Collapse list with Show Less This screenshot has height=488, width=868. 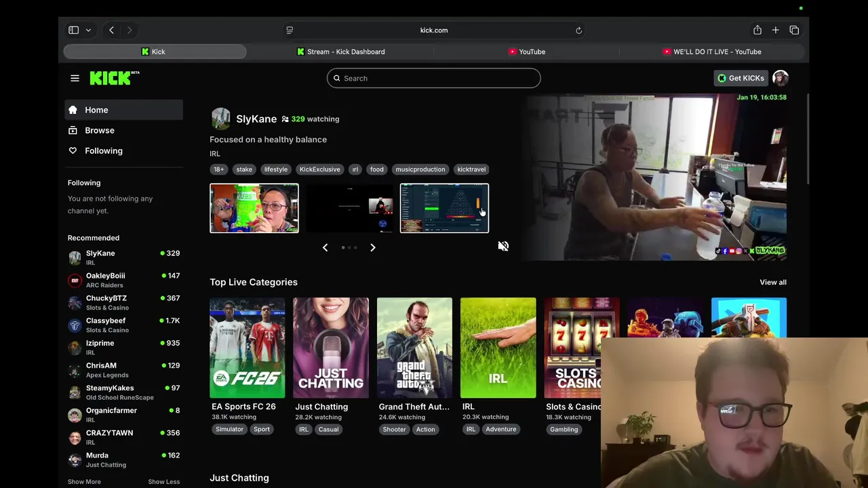click(x=164, y=481)
